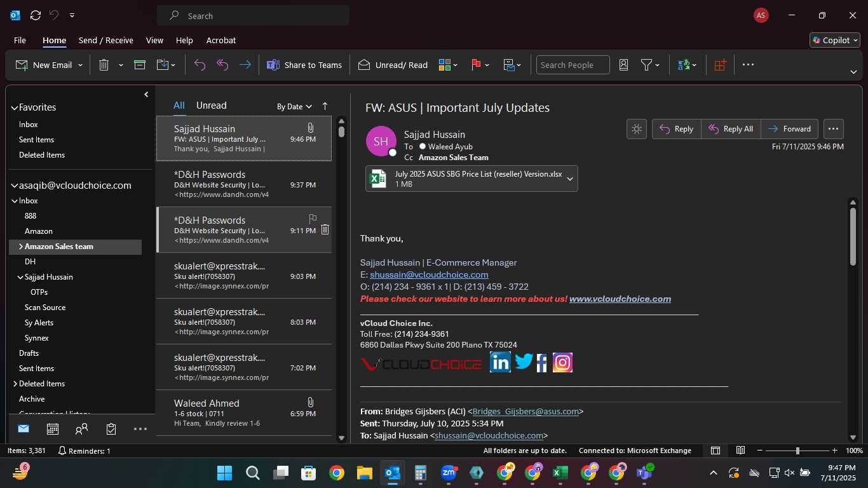
Task: Collapse the Favorites section
Action: point(15,108)
